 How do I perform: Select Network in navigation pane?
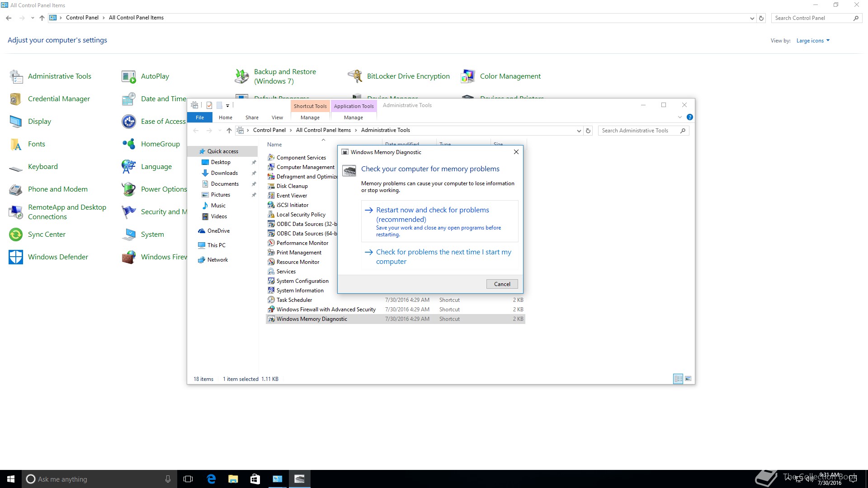[x=217, y=260]
